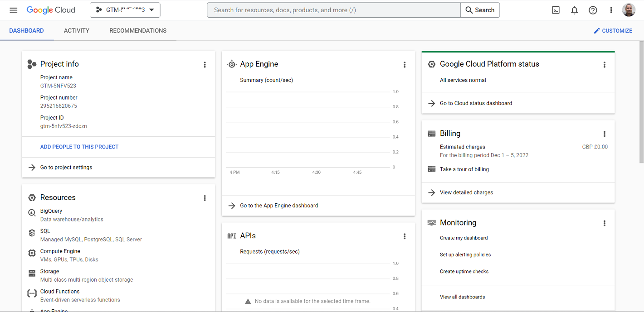Click the user account avatar
Screen dimensions: 644x312
pyautogui.click(x=629, y=10)
